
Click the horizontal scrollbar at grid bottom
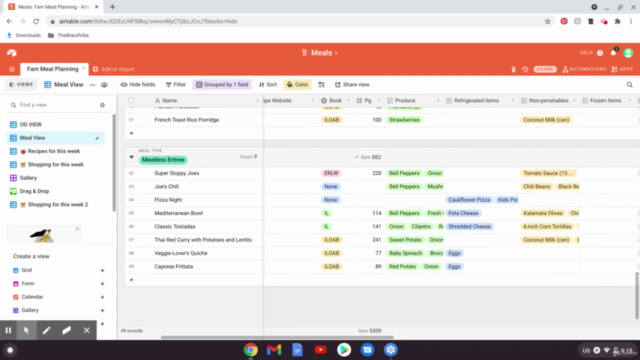point(277,337)
